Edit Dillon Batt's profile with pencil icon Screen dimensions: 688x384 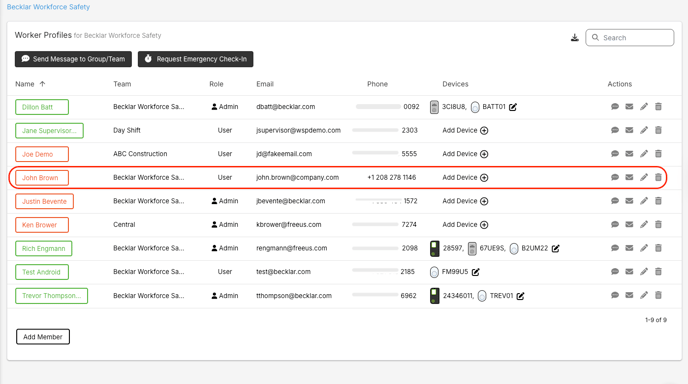pos(644,107)
